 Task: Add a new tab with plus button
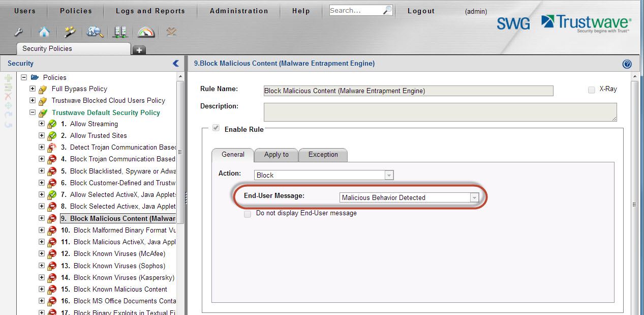pyautogui.click(x=139, y=50)
